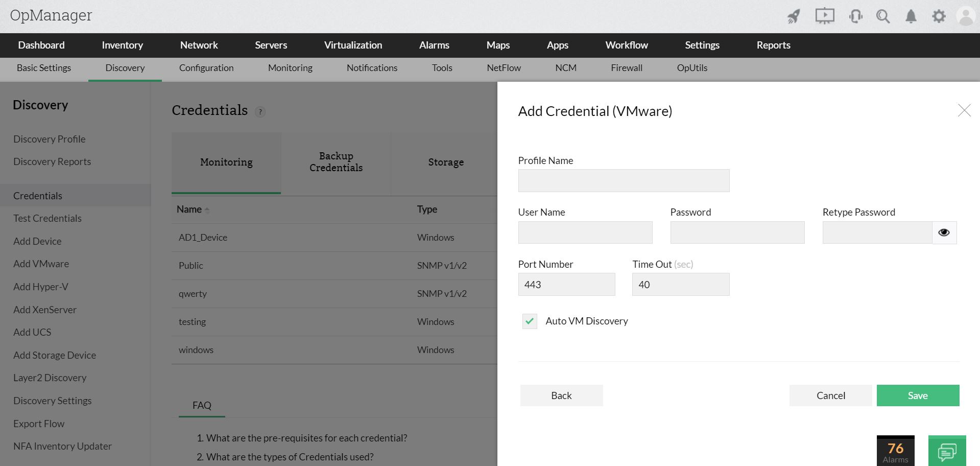Viewport: 980px width, 466px height.
Task: Toggle the Auto VM Discovery checkbox
Action: pyautogui.click(x=530, y=321)
